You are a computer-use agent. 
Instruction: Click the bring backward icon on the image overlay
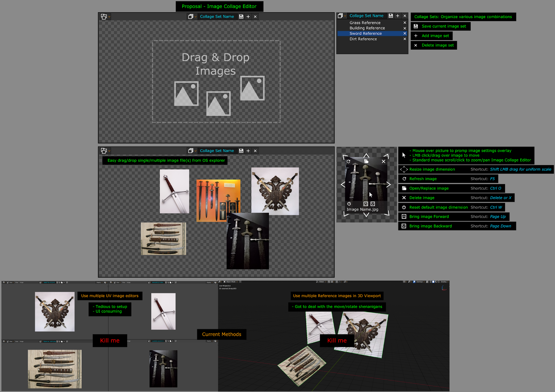coord(373,204)
